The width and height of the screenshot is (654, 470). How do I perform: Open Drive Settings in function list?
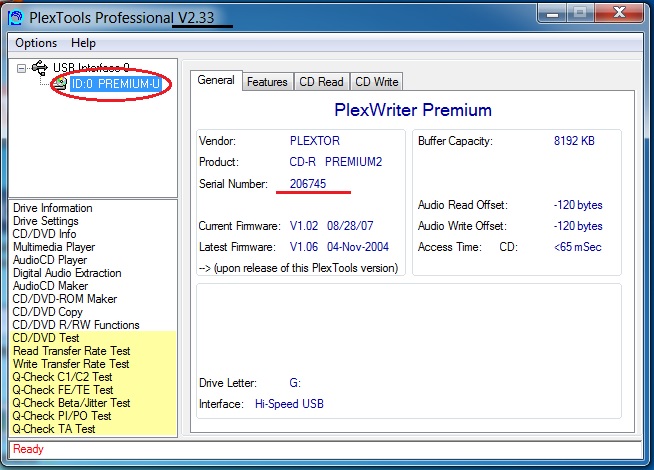(45, 221)
